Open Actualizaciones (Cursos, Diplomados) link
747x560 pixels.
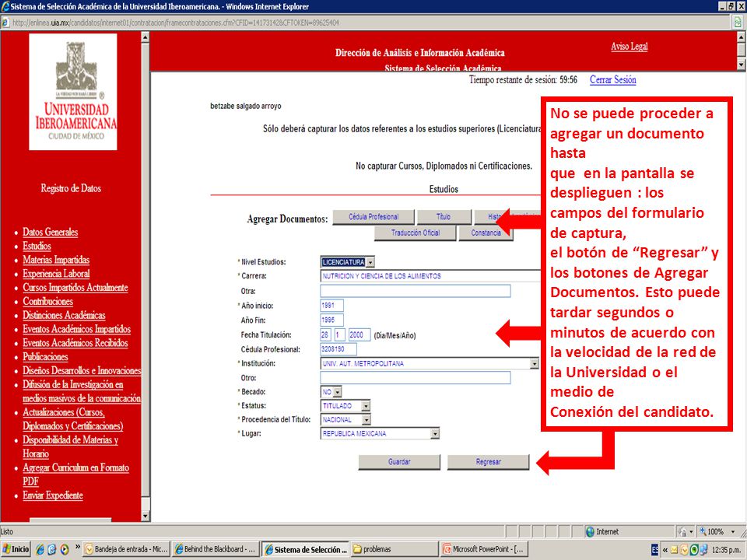tap(72, 418)
